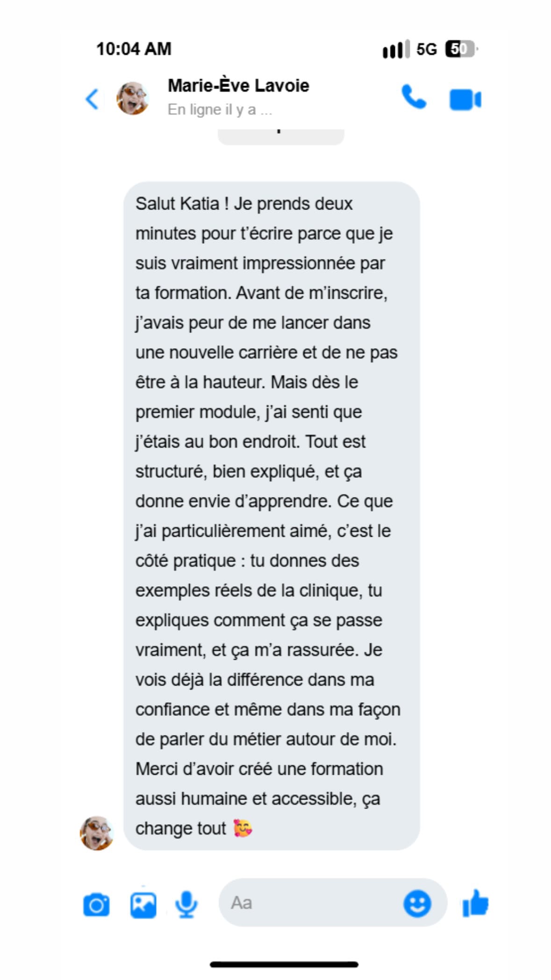This screenshot has width=551, height=980.
Task: Tap the "En ligne il y a ..." status
Action: point(220,110)
